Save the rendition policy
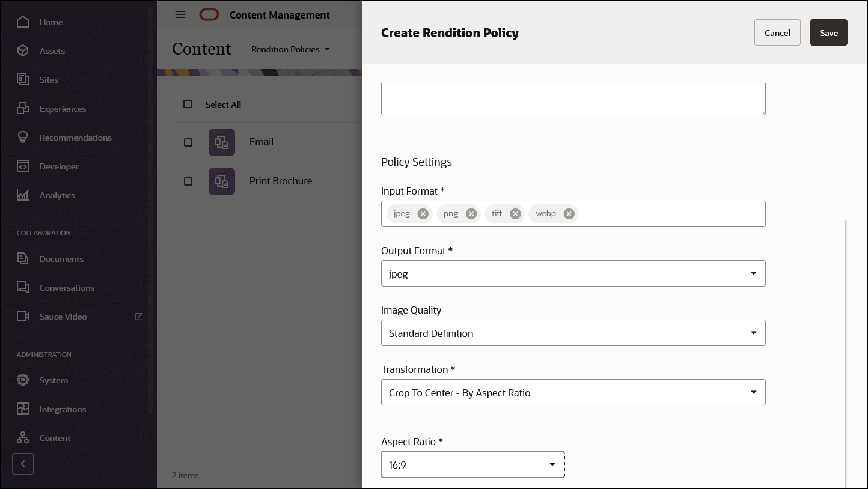 point(829,32)
